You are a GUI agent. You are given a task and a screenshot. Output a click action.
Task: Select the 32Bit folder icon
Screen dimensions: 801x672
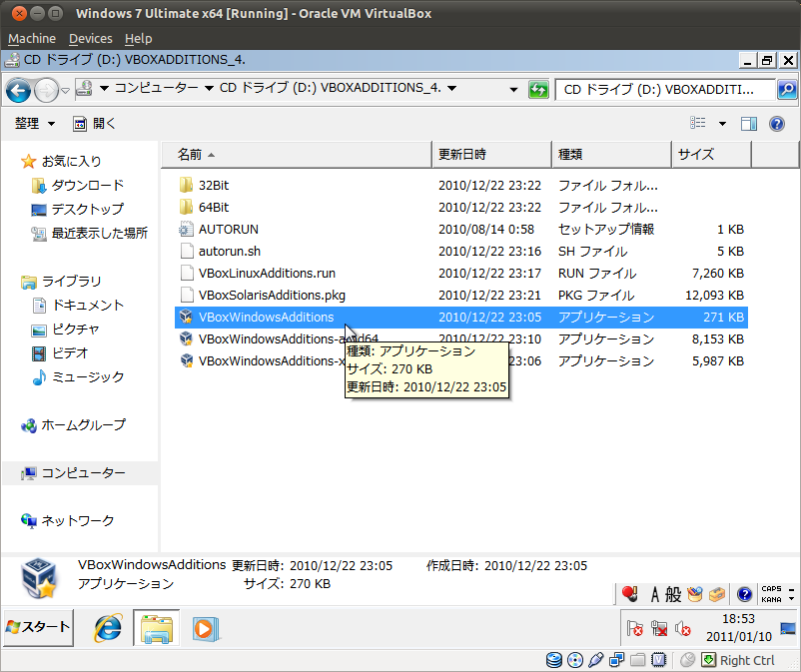pyautogui.click(x=186, y=185)
